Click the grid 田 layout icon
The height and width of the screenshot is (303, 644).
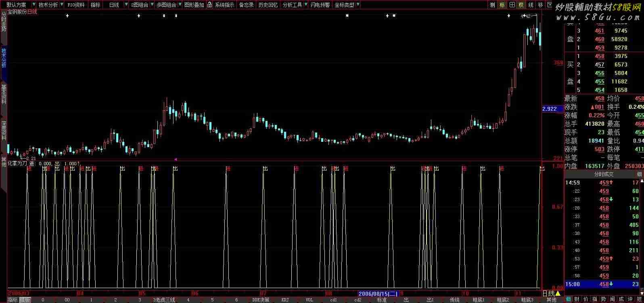(x=512, y=5)
